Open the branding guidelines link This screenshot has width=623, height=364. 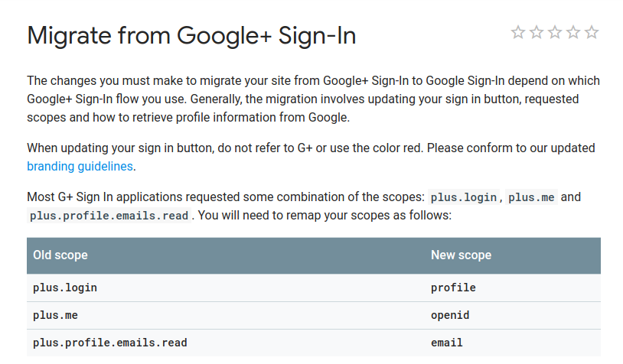point(80,166)
